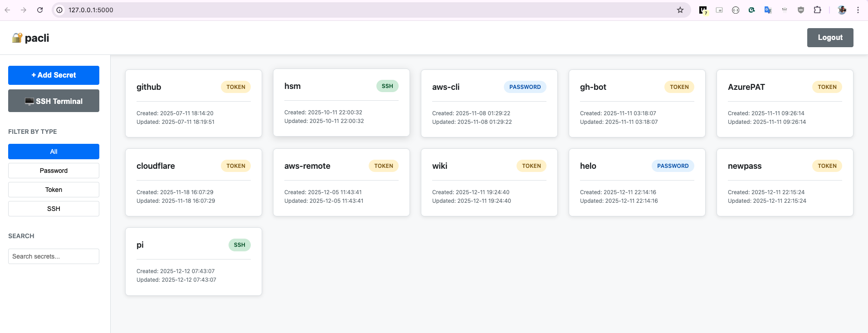This screenshot has height=333, width=868.
Task: Open the gh-bot secret card
Action: coord(637,103)
